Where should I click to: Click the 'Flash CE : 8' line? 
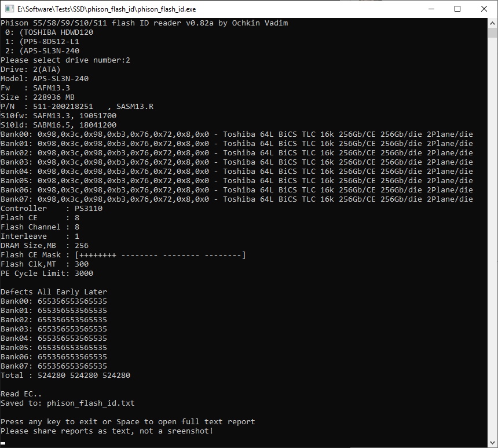[40, 218]
